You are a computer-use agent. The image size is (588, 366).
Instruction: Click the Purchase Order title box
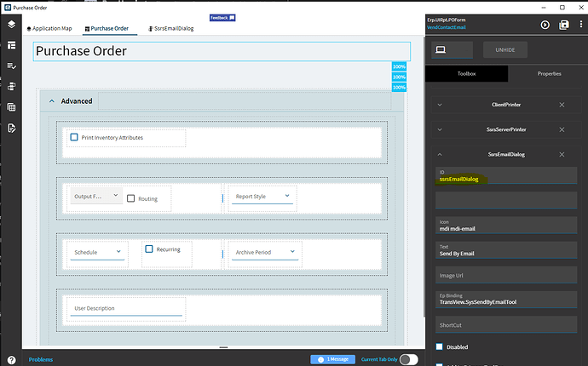pos(222,51)
